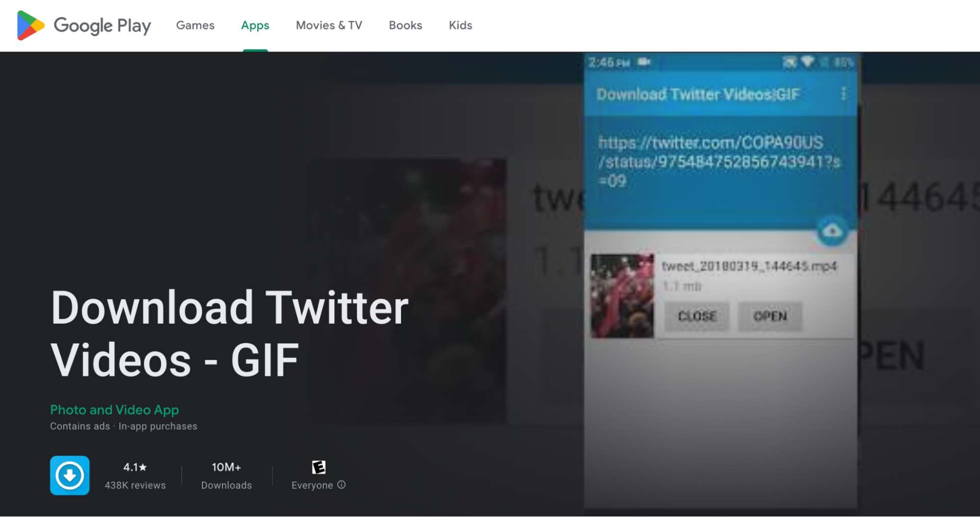Click the blue download app icon
This screenshot has height=517, width=980.
pyautogui.click(x=70, y=475)
